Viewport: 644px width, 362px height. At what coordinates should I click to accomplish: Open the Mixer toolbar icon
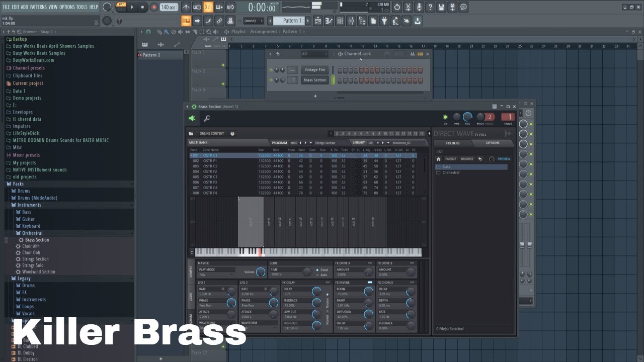(351, 21)
